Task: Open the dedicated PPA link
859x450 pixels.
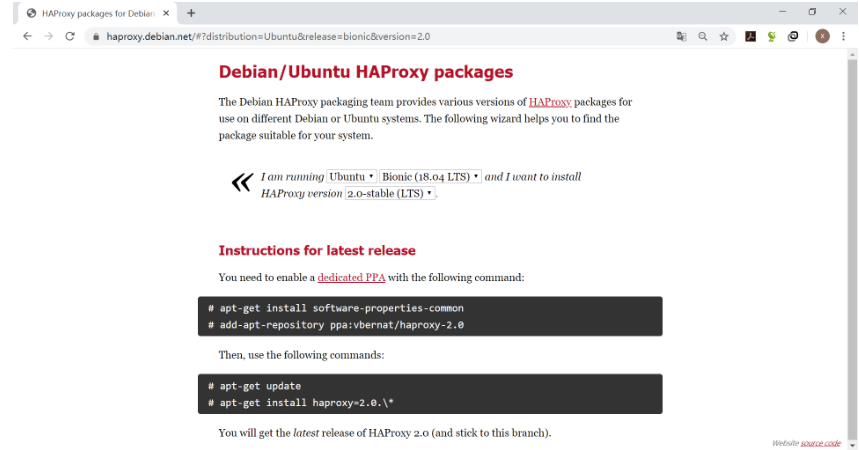Action: tap(351, 277)
